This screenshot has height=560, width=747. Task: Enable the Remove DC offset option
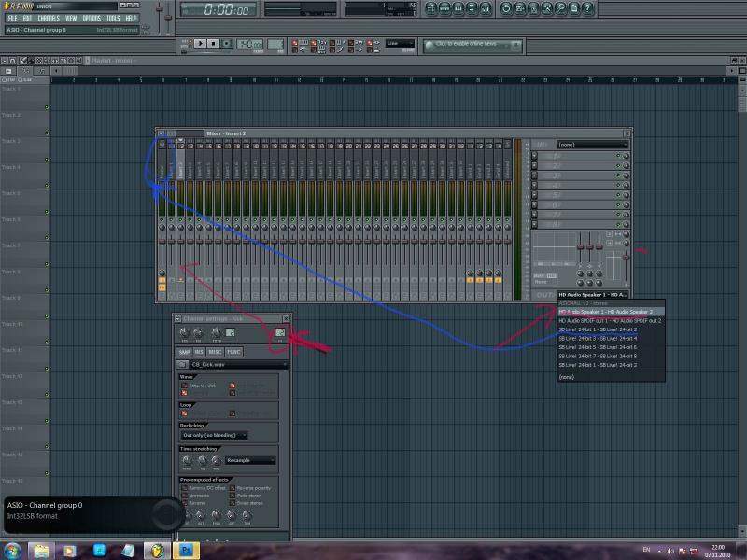(184, 488)
